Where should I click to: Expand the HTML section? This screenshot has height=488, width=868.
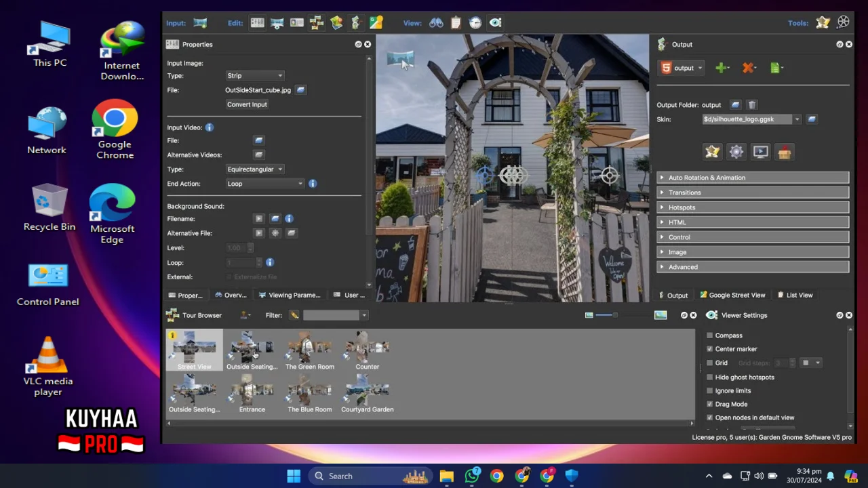(x=753, y=222)
